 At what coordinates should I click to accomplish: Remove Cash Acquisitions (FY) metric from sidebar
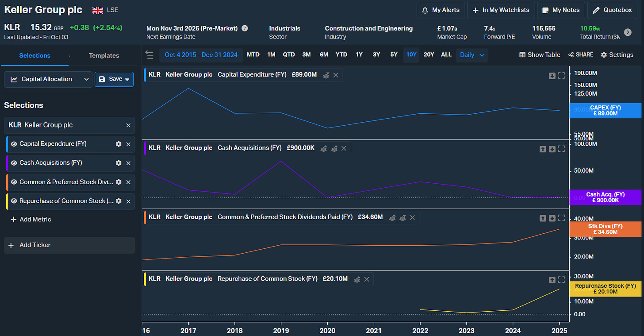128,163
